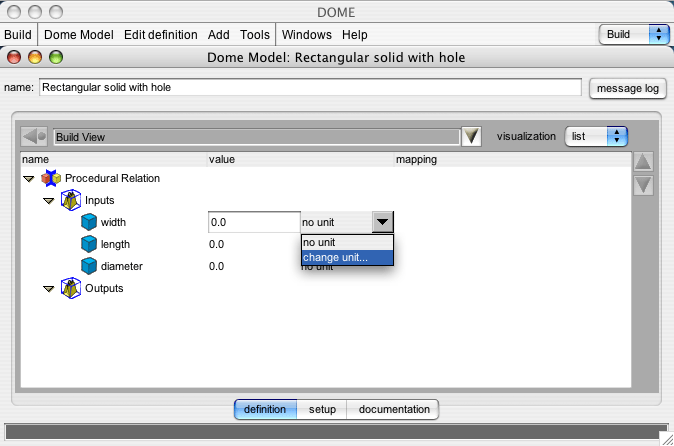Zoom the Dome Model window with green button

(x=56, y=57)
